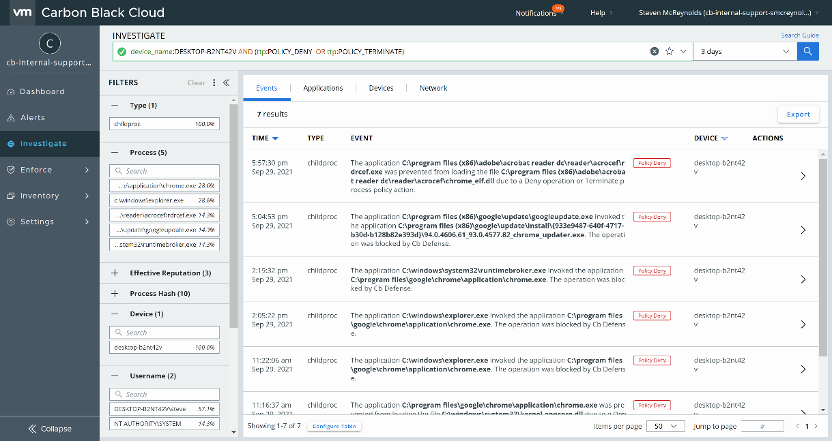
Task: Collapse the left sidebar
Action: click(49, 429)
